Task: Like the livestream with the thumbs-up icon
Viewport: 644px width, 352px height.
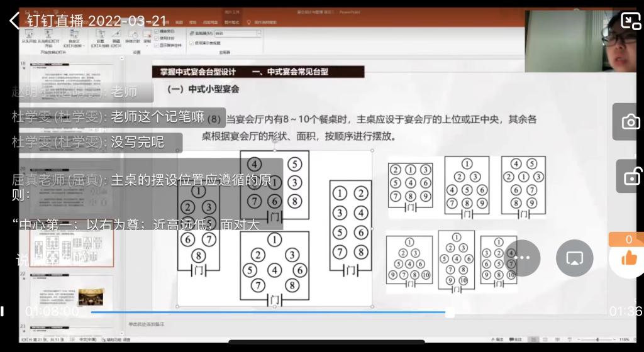Action: tap(628, 258)
